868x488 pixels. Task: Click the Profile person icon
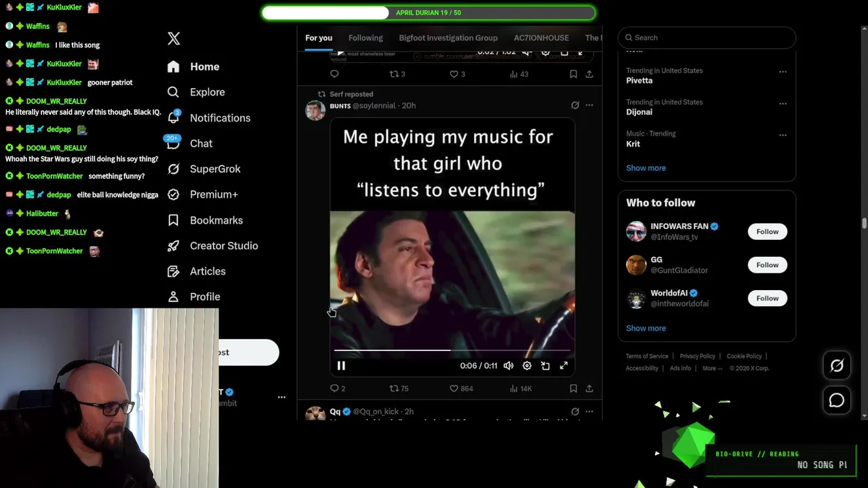(x=174, y=297)
